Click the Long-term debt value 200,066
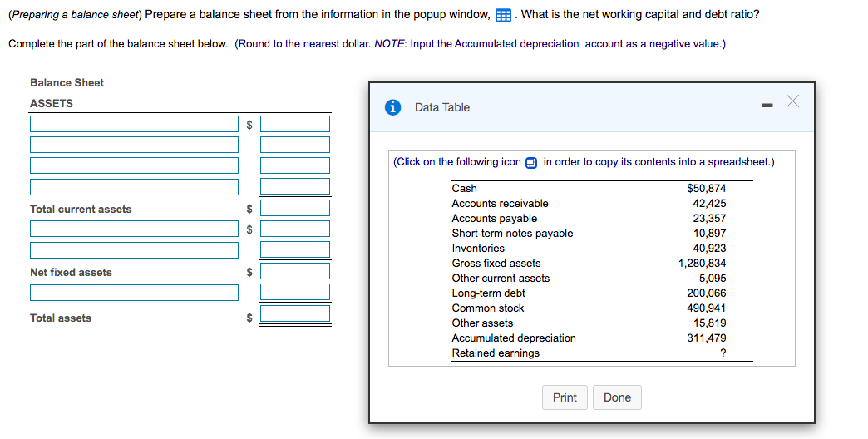868x439 pixels. coord(707,293)
